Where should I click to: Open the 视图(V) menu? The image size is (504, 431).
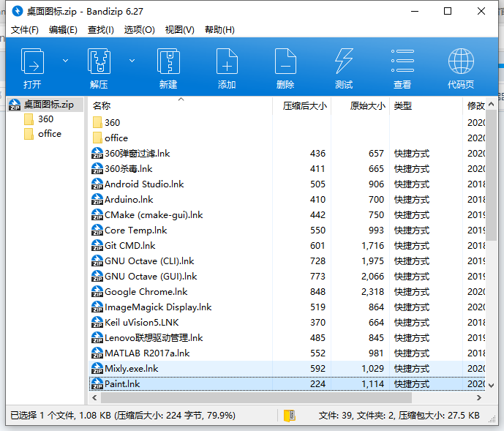tap(180, 30)
